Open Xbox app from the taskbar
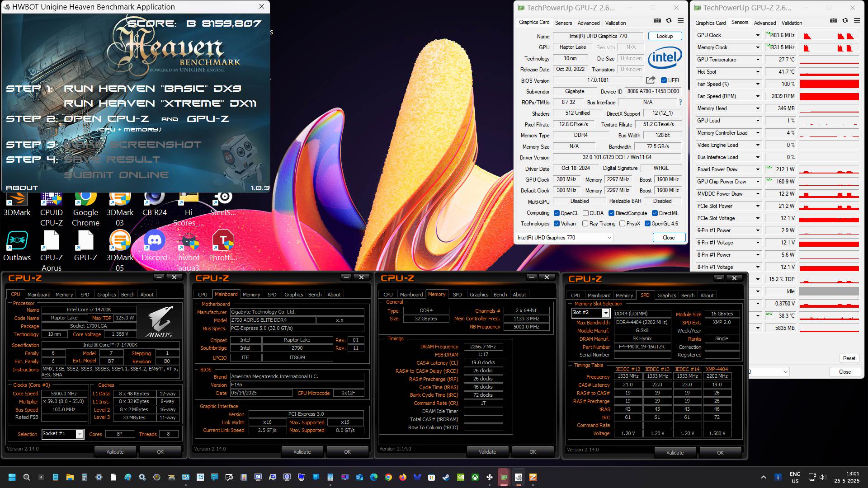The height and width of the screenshot is (488, 868). (475, 477)
